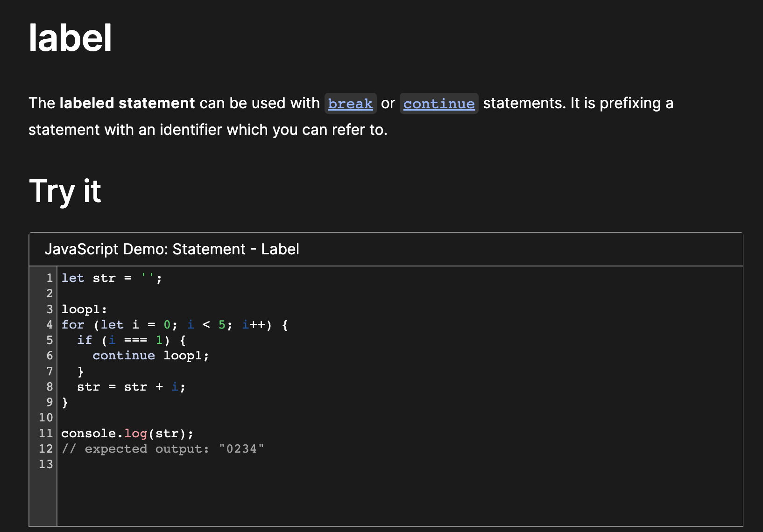Screen dimensions: 763x532
Task: Click the 'for (let i = 0; i < 5; i++) {' line
Action: (175, 324)
